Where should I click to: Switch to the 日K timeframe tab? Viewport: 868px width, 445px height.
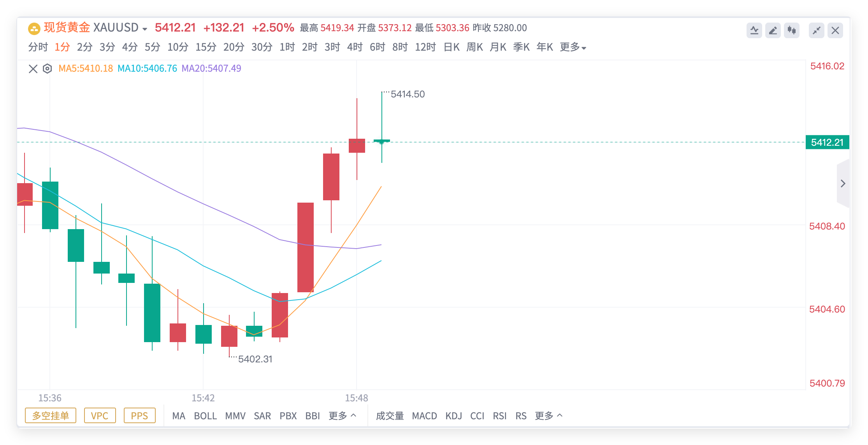pos(452,47)
